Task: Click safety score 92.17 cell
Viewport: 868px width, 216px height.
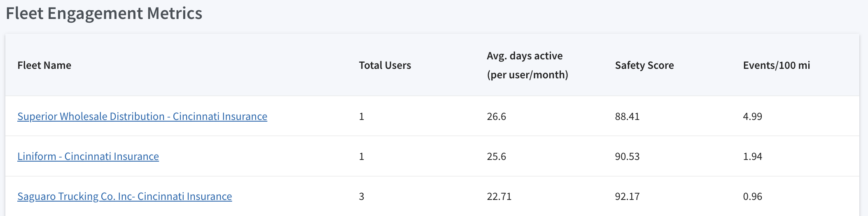Action: pos(627,197)
